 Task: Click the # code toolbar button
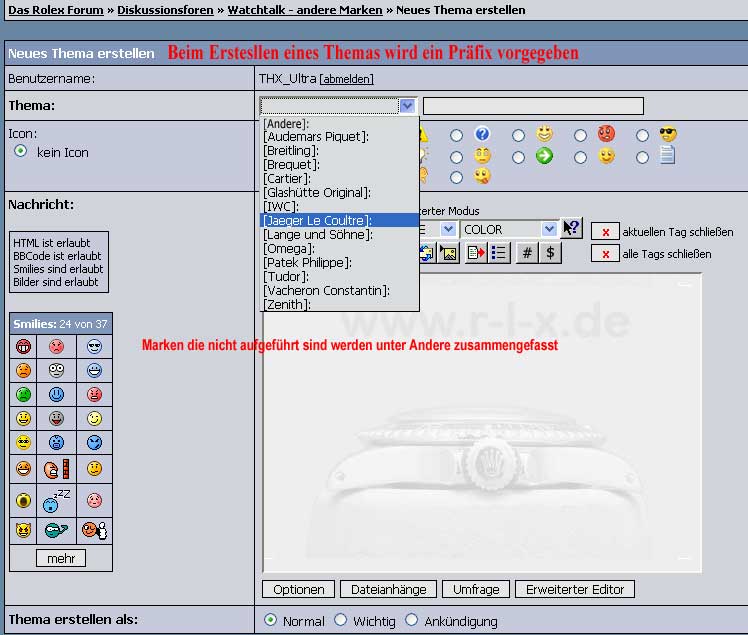pyautogui.click(x=527, y=253)
